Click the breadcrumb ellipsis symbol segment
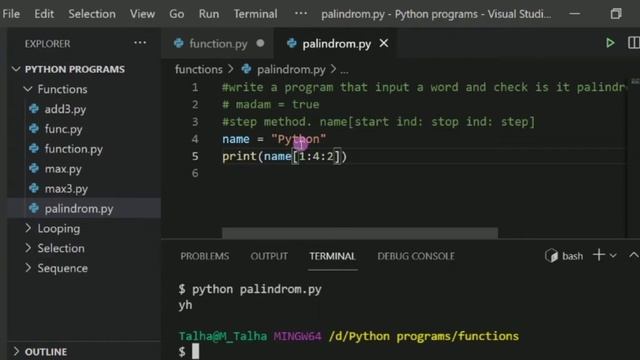This screenshot has width=640, height=360. 344,71
